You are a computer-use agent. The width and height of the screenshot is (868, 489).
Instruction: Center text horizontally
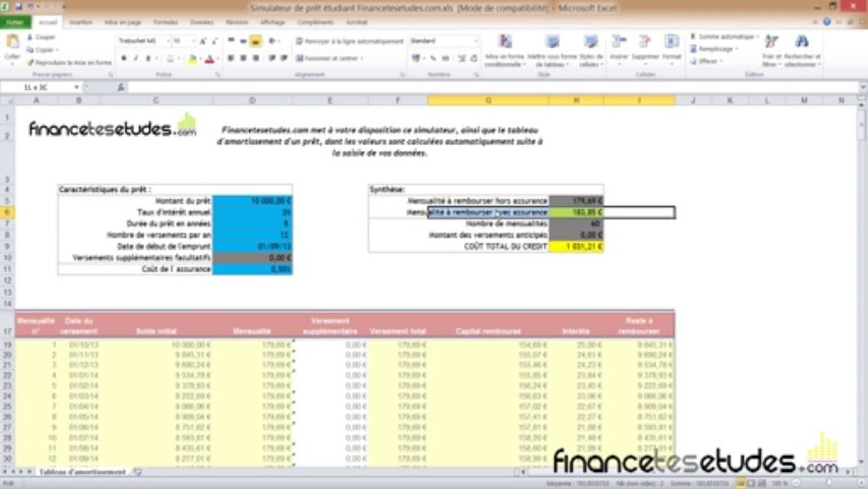click(x=243, y=58)
